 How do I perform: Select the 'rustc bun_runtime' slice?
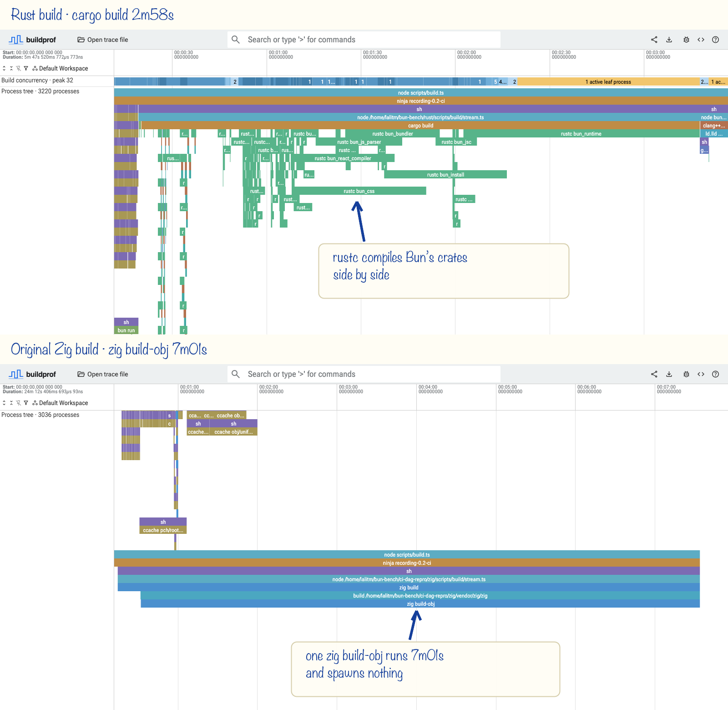581,134
